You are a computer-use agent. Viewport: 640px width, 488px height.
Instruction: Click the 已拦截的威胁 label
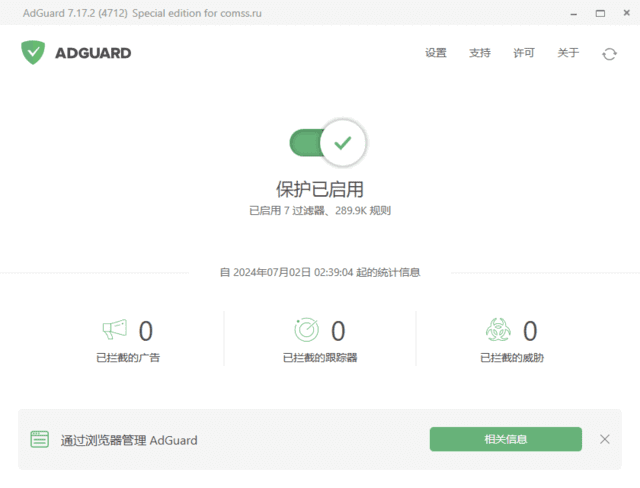pos(512,357)
